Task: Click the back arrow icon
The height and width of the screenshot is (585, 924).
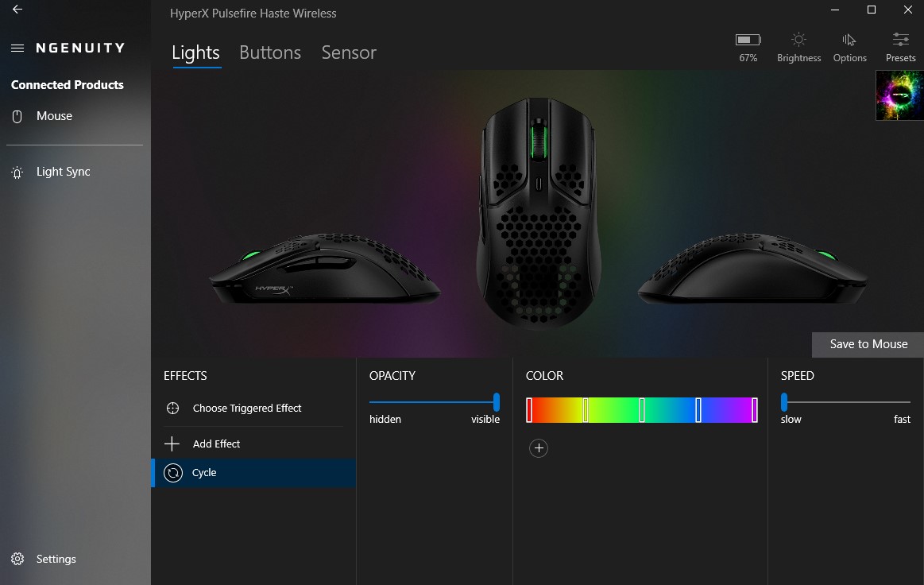Action: [17, 10]
